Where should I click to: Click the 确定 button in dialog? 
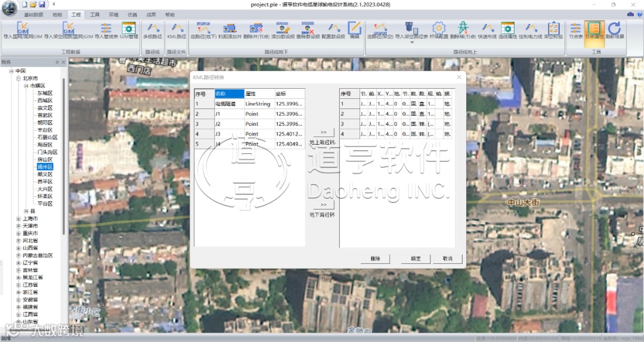point(416,259)
